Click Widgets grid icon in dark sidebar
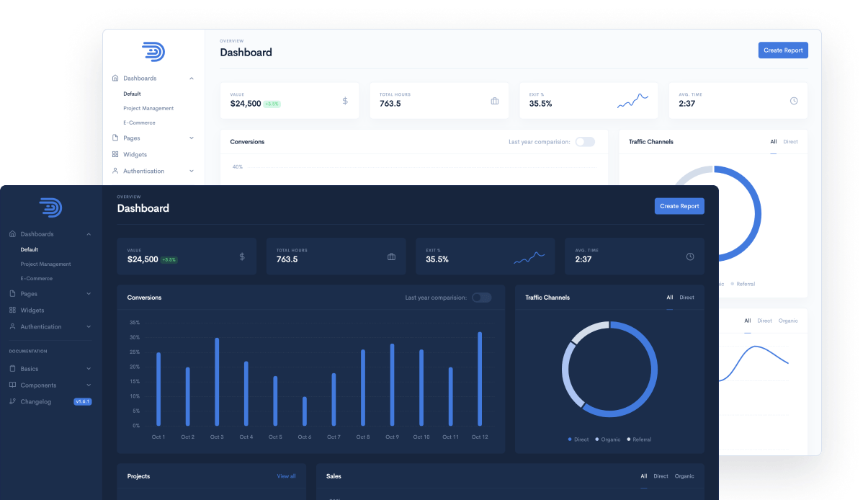The image size is (868, 500). (12, 311)
